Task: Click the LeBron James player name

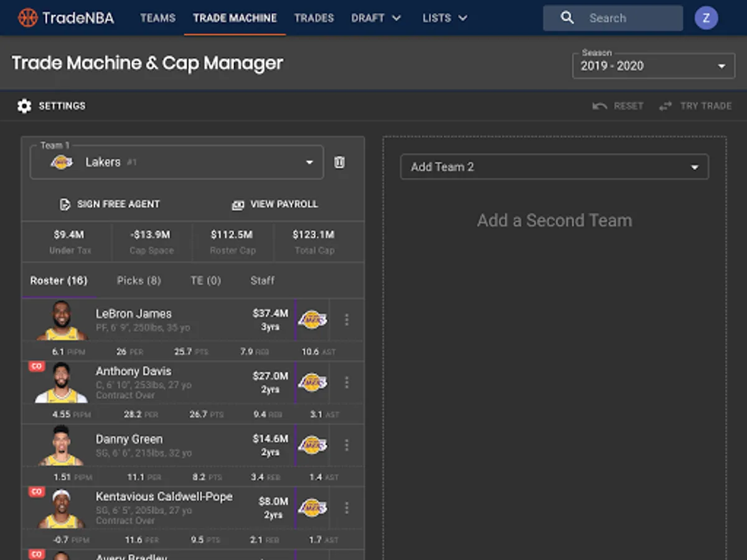Action: point(134,314)
